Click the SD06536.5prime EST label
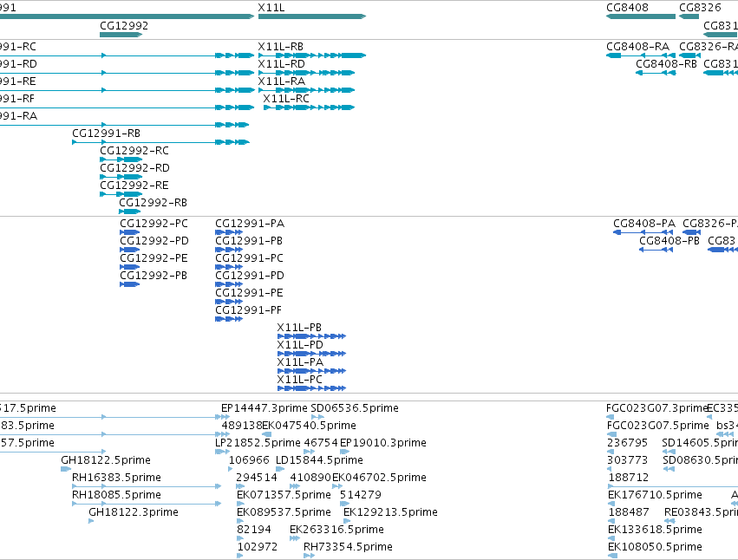The height and width of the screenshot is (560, 738). pyautogui.click(x=355, y=408)
